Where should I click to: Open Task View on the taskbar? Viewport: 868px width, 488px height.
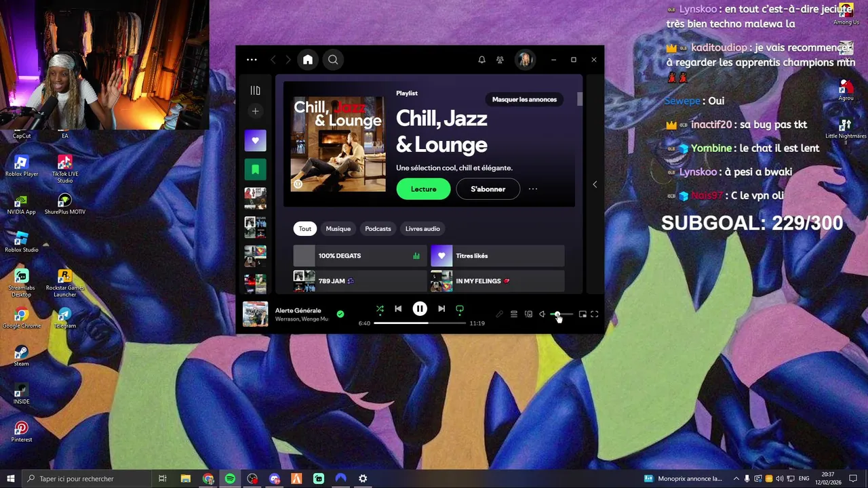[163, 479]
